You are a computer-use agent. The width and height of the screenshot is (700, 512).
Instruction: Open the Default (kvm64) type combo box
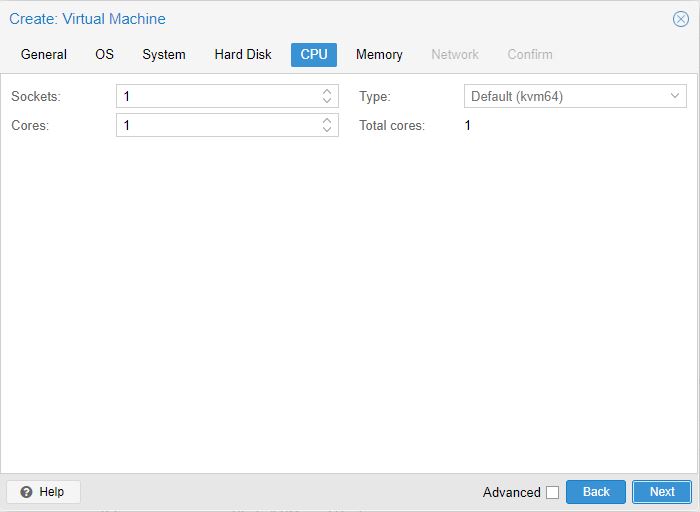[563, 97]
